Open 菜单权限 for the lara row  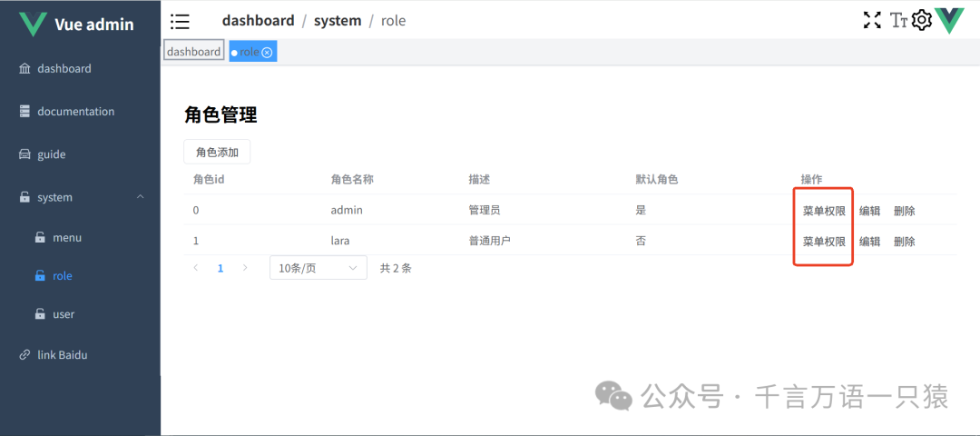(x=824, y=242)
